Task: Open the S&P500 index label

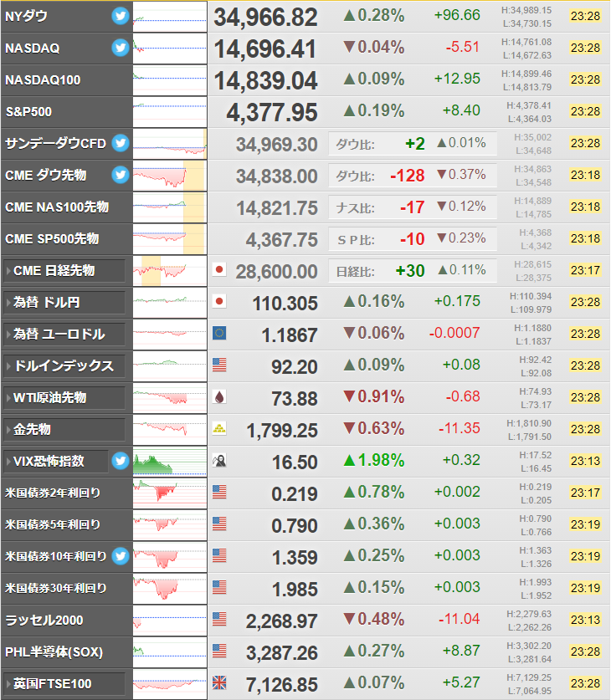Action: (x=28, y=112)
